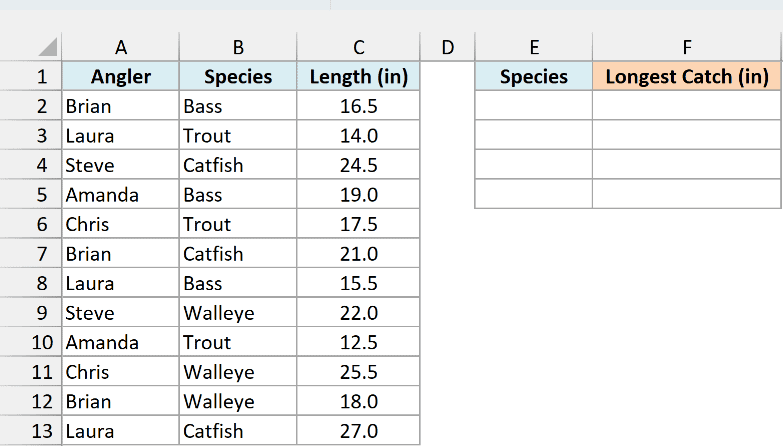Select cell with length 18.0

tap(359, 401)
